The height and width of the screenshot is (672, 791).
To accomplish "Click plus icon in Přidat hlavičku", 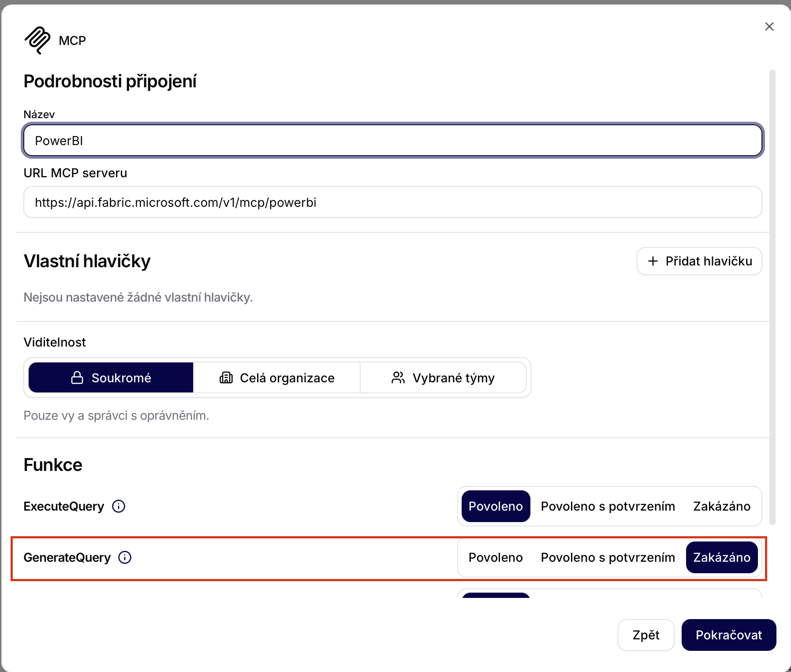I will tap(653, 261).
